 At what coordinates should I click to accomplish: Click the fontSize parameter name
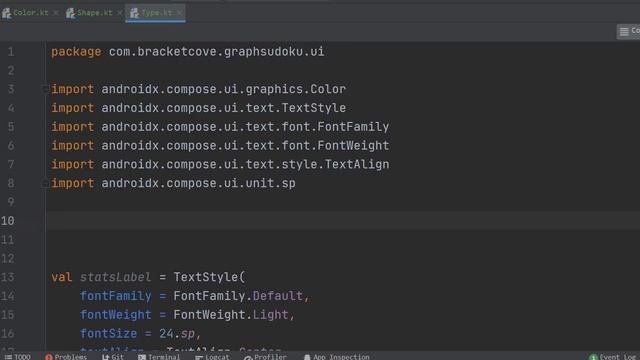tap(108, 333)
